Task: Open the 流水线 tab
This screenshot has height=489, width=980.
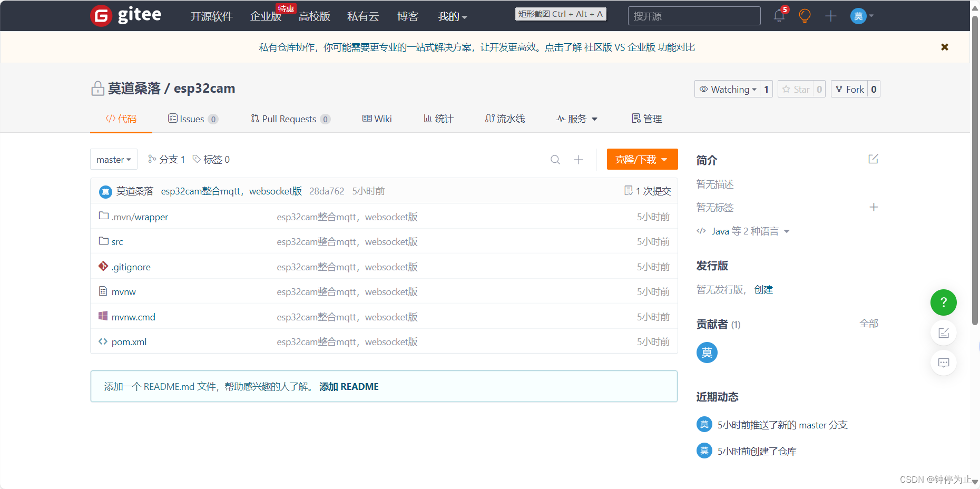Action: click(x=505, y=119)
